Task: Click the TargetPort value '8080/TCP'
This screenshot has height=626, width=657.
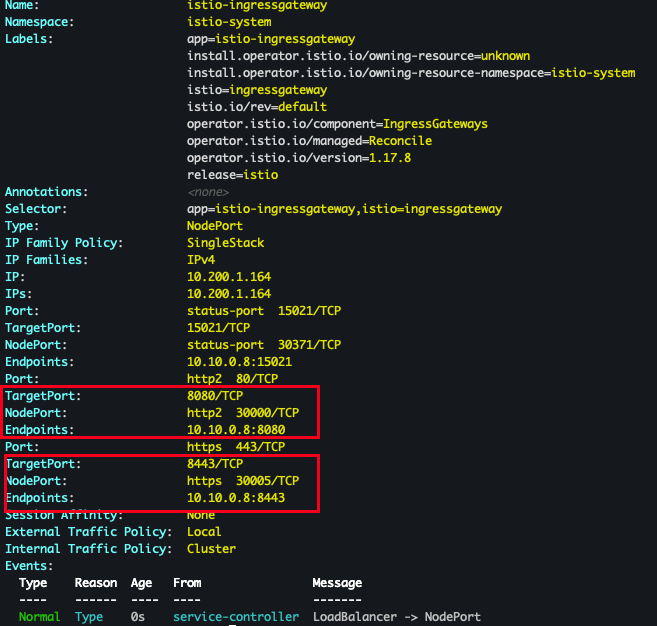Action: [x=215, y=396]
